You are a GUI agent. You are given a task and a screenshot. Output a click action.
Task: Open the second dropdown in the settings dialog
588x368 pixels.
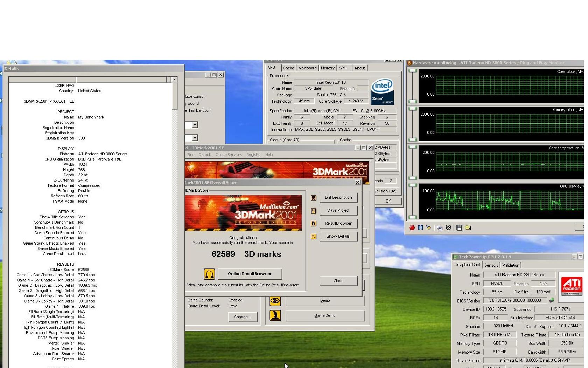[195, 138]
